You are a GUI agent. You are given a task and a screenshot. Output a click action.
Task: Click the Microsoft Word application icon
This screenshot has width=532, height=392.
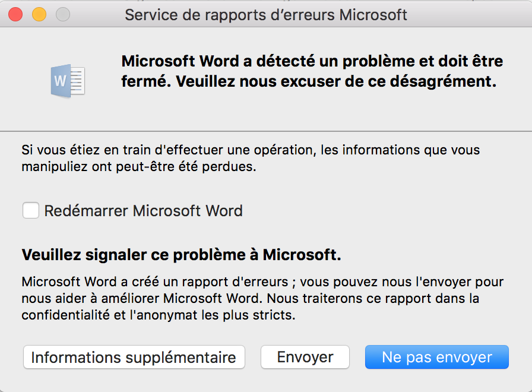coord(68,81)
